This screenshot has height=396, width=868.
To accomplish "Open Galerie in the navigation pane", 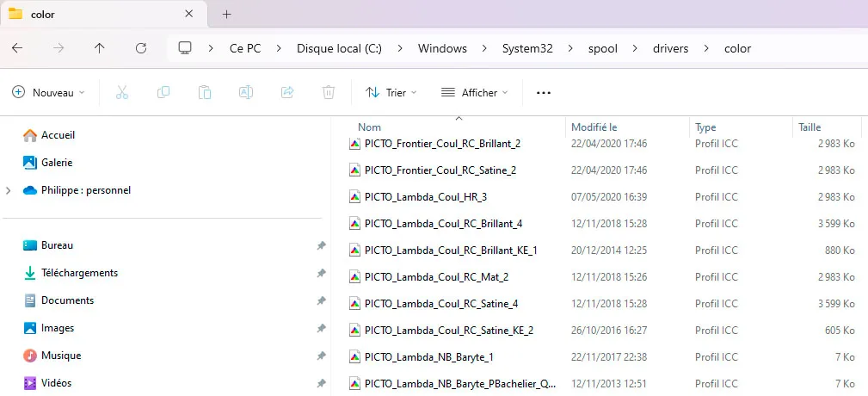I will point(57,163).
